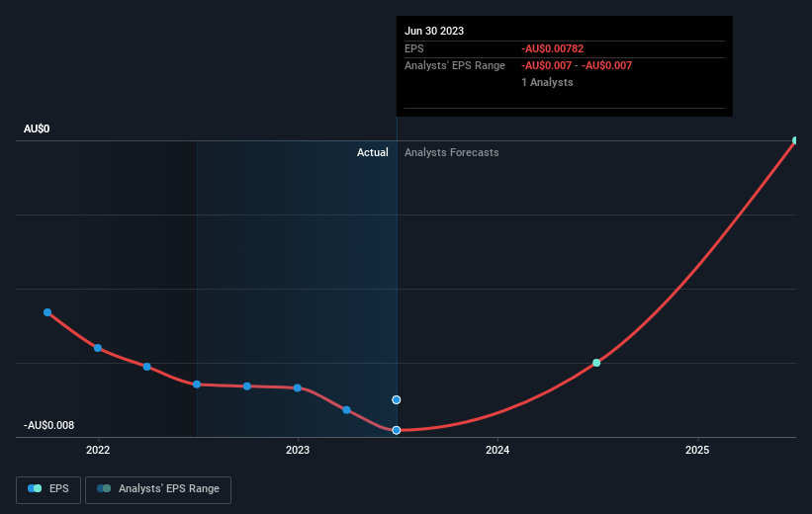Click the 'Analysts Forecasts' section label
The image size is (812, 514).
pos(452,152)
